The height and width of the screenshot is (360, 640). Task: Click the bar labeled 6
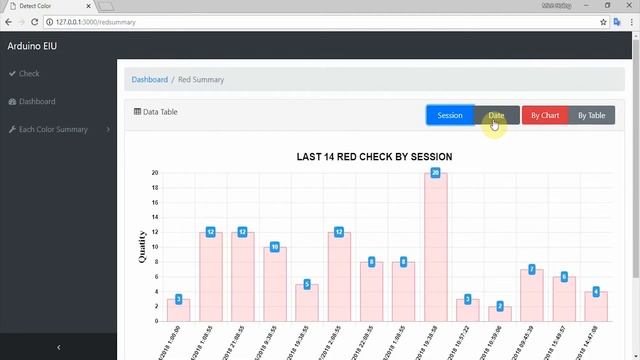tap(564, 299)
